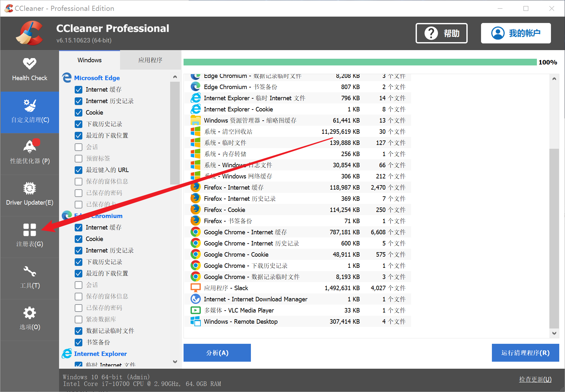Click the green analysis progress bar
Image resolution: width=565 pixels, height=392 pixels.
pos(360,62)
